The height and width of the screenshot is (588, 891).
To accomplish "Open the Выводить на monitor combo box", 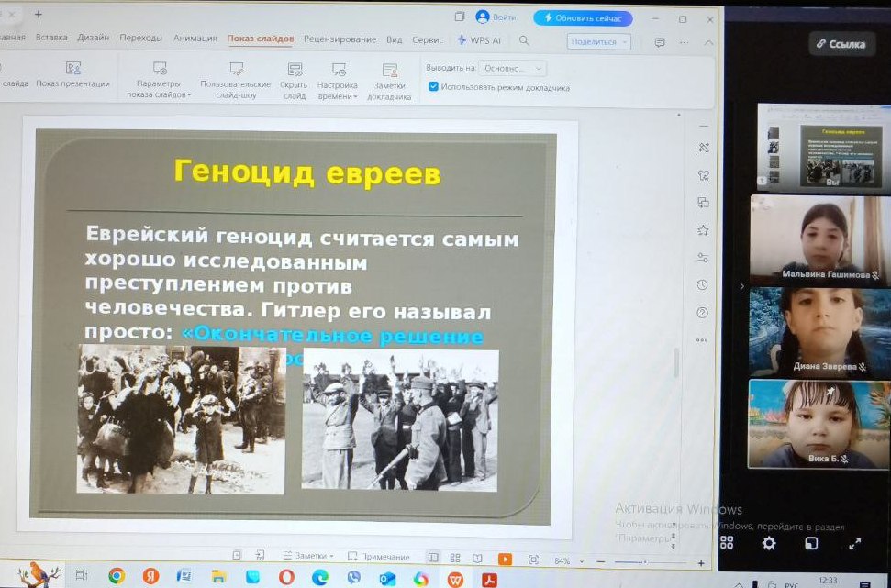I will coord(512,68).
